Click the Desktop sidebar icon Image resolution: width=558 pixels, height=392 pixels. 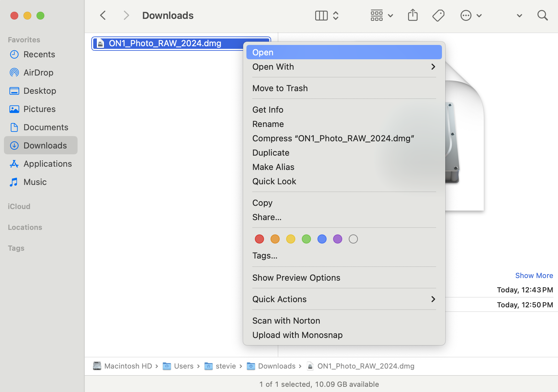point(14,91)
